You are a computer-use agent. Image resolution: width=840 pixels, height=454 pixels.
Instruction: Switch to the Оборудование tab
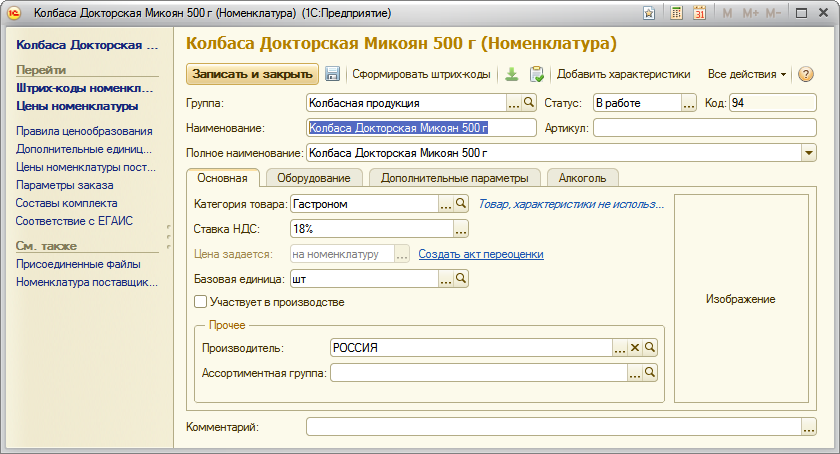[314, 178]
